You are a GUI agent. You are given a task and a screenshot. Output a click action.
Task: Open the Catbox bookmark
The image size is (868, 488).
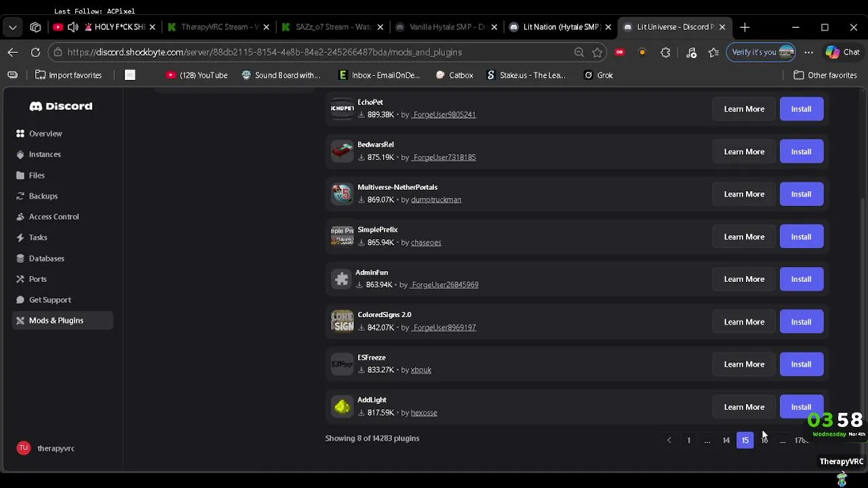[x=454, y=75]
